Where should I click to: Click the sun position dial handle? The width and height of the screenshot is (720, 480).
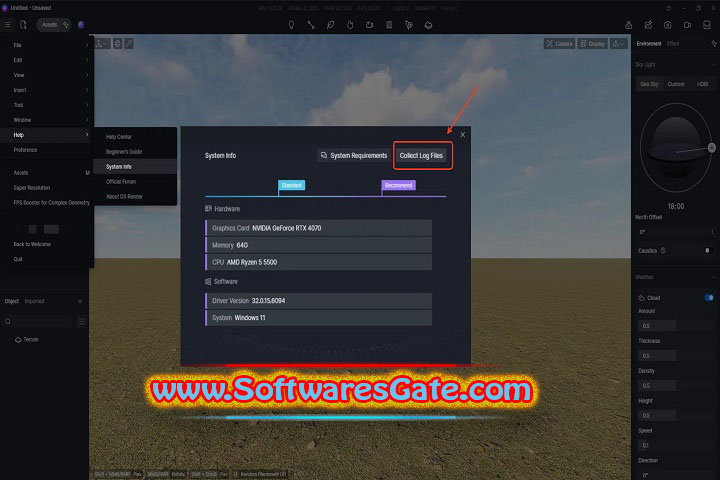point(711,147)
